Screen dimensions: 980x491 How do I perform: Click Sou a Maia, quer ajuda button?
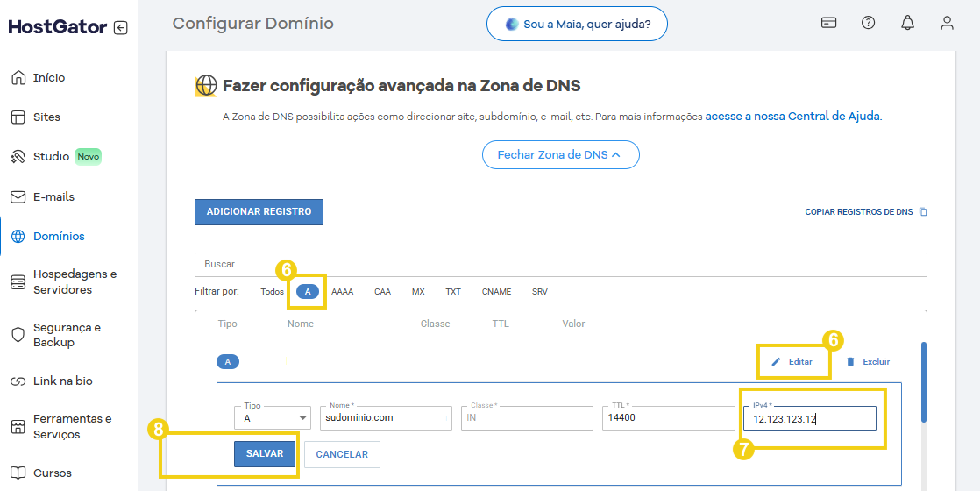click(x=578, y=24)
